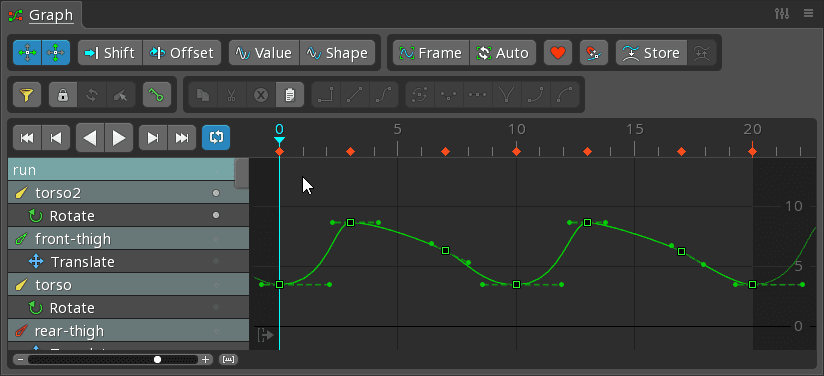
Task: Click the Auto framing button
Action: pyautogui.click(x=502, y=53)
